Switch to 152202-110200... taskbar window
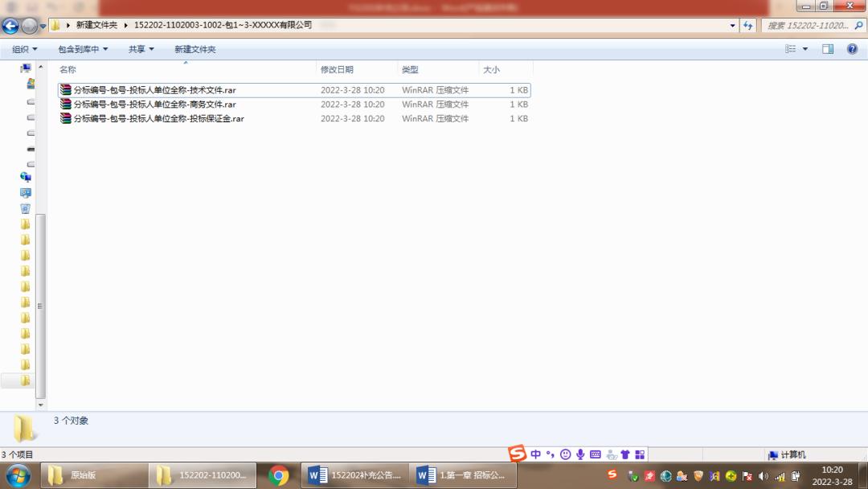 click(x=203, y=475)
